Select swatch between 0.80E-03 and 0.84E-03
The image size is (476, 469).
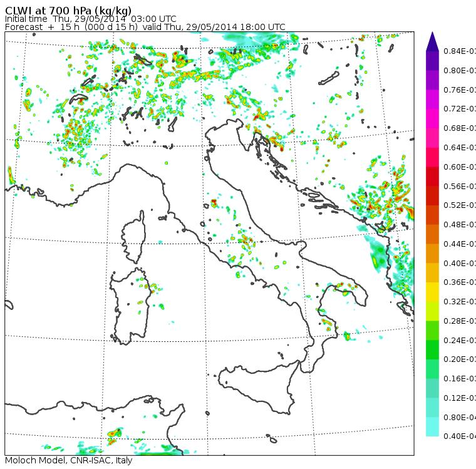click(432, 61)
